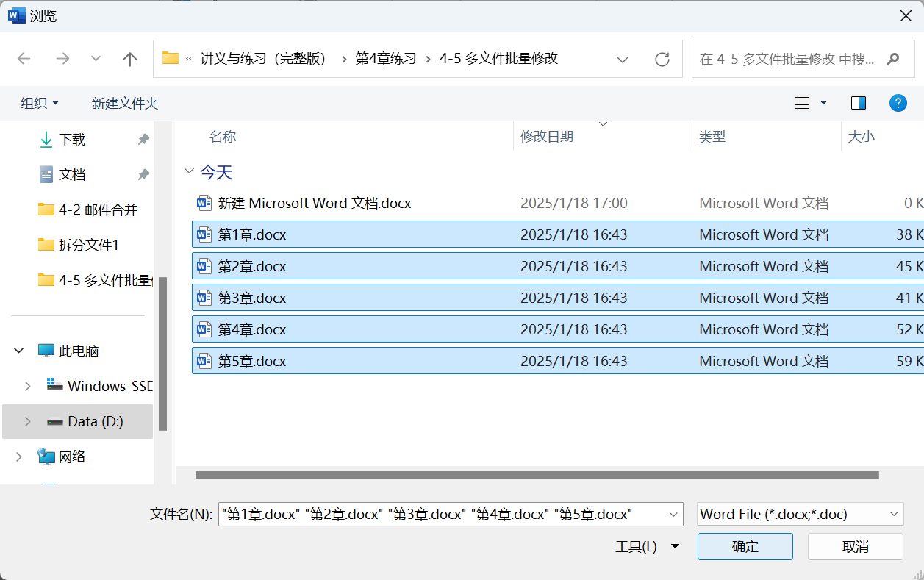Create a folder with 新建文件夹
The width and height of the screenshot is (924, 580).
pyautogui.click(x=125, y=103)
